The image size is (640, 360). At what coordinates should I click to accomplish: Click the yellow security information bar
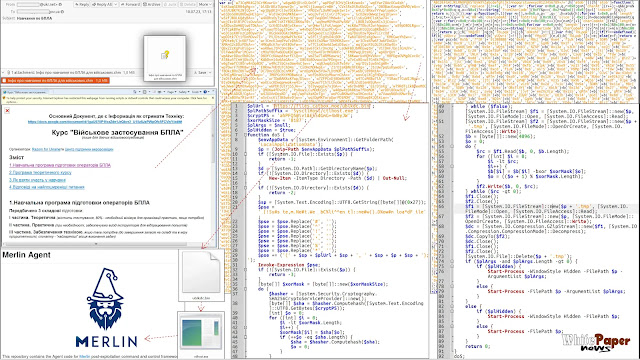108,100
